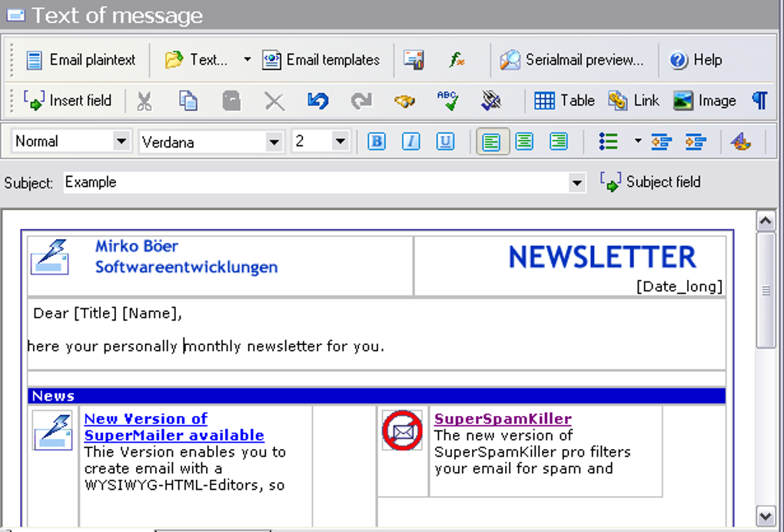Image resolution: width=784 pixels, height=532 pixels.
Task: Toggle bold formatting
Action: tap(377, 141)
